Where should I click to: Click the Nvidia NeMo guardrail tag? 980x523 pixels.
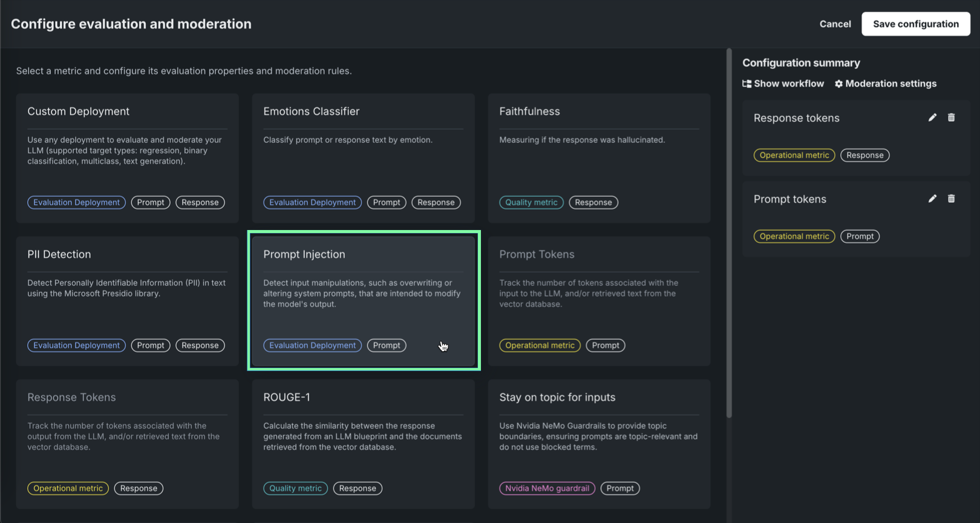(547, 488)
